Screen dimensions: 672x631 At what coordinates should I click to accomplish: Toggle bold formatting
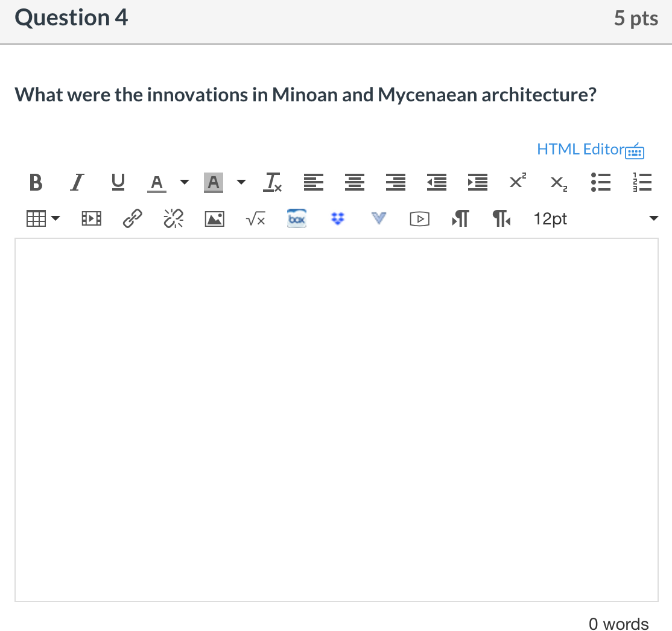tap(36, 182)
